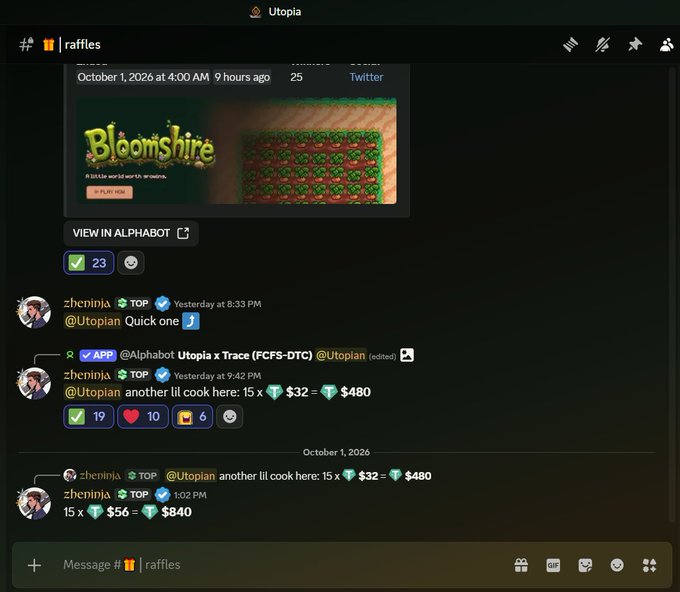The width and height of the screenshot is (680, 592).
Task: Click @Alphabot mention in reply preview
Action: click(x=147, y=355)
